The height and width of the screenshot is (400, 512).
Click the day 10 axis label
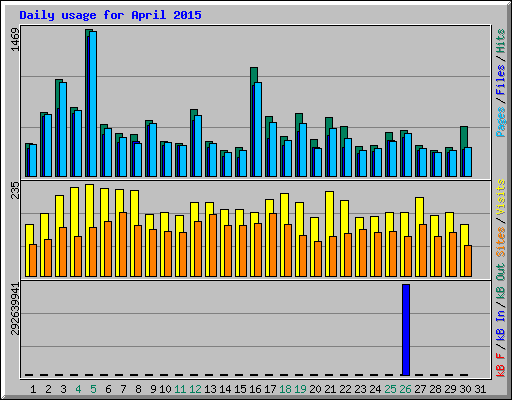coord(165,389)
